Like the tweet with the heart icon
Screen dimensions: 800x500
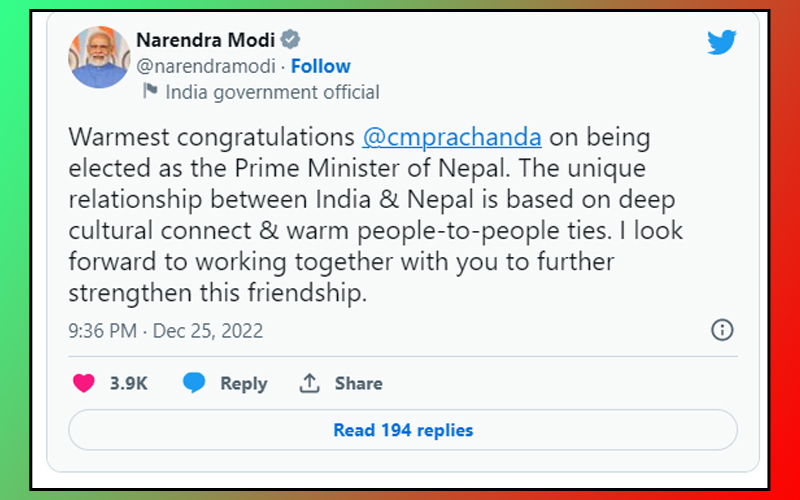pos(85,383)
